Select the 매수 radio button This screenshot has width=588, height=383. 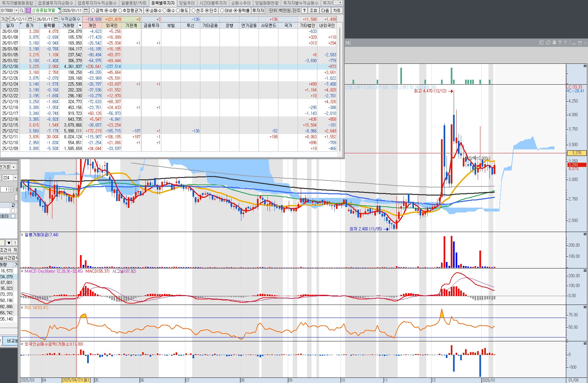coord(165,10)
